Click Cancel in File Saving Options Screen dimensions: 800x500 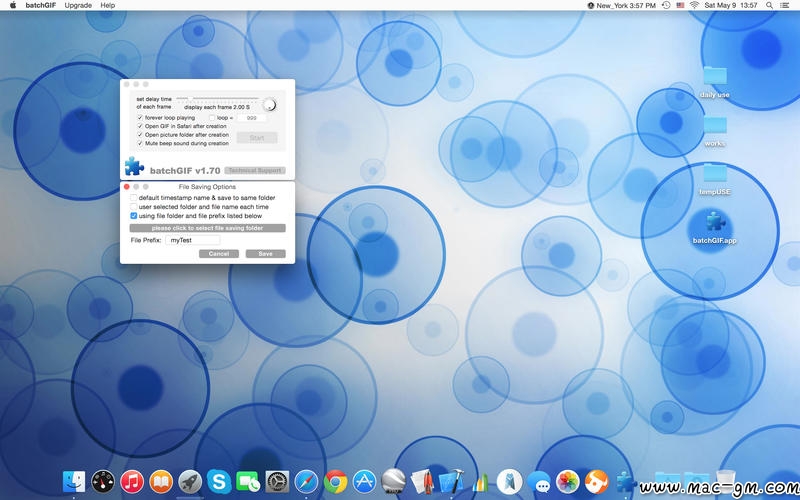(219, 254)
